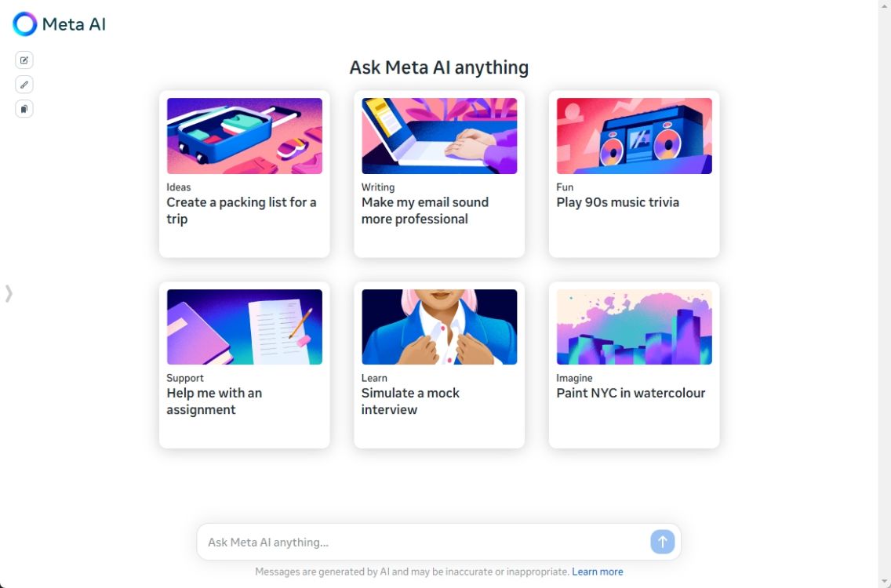Choose Make my email sound more professional
891x588 pixels.
click(x=439, y=174)
